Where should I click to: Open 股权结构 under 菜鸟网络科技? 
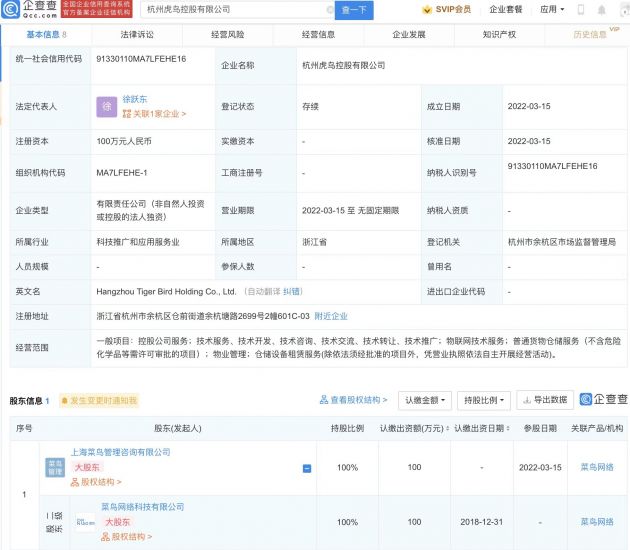pos(127,537)
